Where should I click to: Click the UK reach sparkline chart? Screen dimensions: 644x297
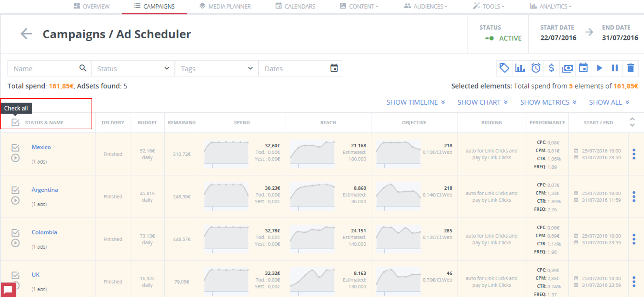point(312,281)
